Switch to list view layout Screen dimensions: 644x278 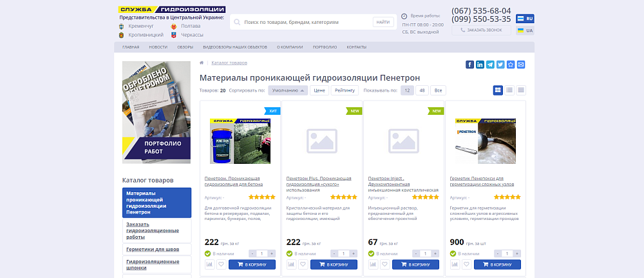click(x=509, y=90)
